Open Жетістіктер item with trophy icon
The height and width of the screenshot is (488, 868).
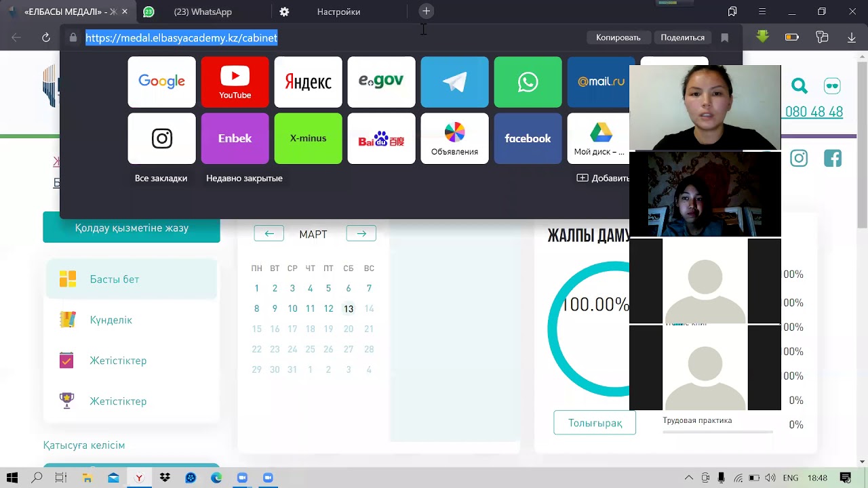[132, 401]
